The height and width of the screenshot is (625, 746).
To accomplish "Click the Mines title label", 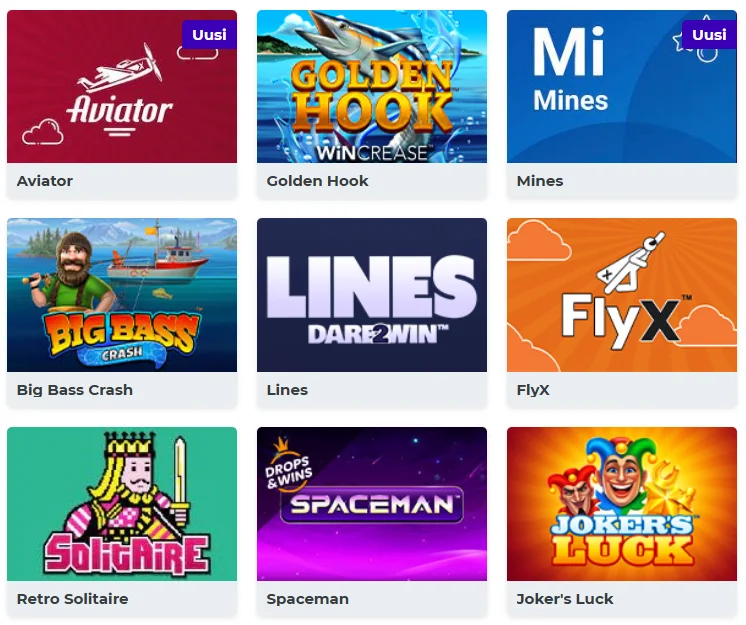I will click(540, 181).
